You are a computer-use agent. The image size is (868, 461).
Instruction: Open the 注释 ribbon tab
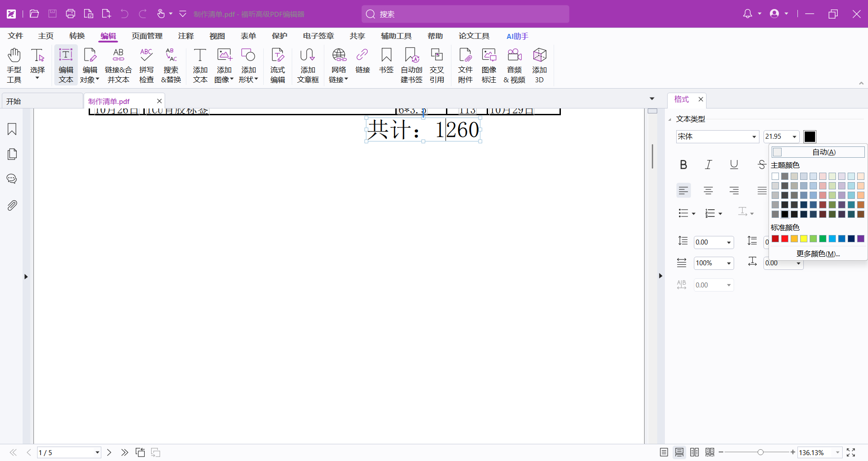click(x=185, y=36)
